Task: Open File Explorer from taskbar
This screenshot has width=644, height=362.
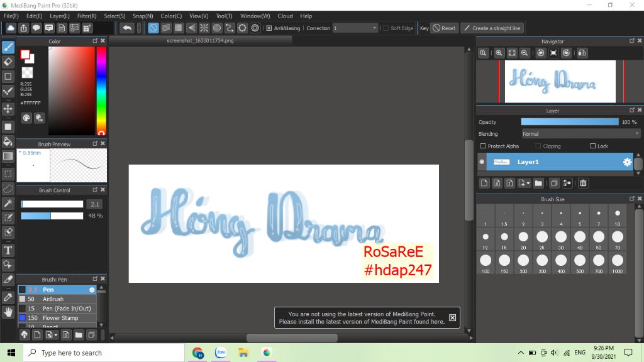Action: [x=243, y=353]
